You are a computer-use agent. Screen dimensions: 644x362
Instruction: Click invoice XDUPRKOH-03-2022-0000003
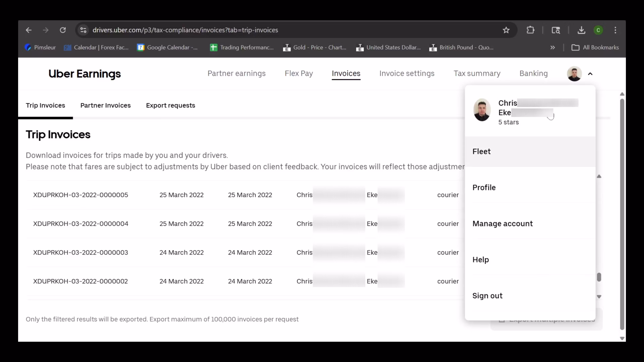[80, 253]
